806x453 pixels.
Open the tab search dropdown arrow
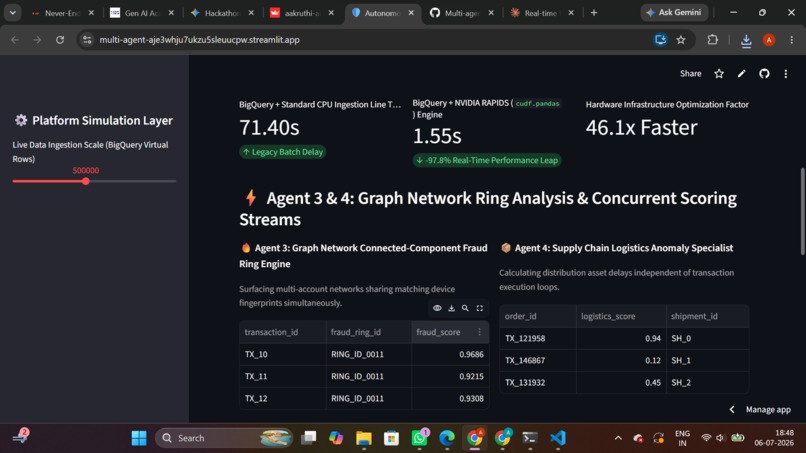pyautogui.click(x=12, y=13)
